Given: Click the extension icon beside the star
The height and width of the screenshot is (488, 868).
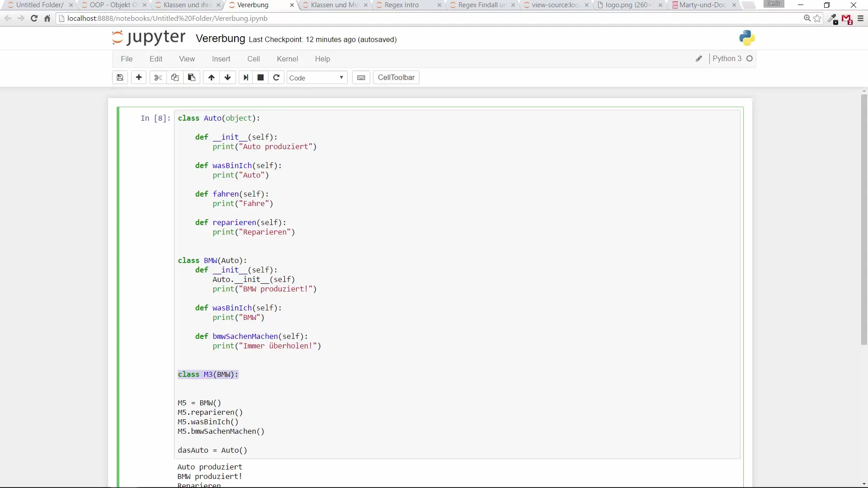Looking at the screenshot, I should [833, 19].
